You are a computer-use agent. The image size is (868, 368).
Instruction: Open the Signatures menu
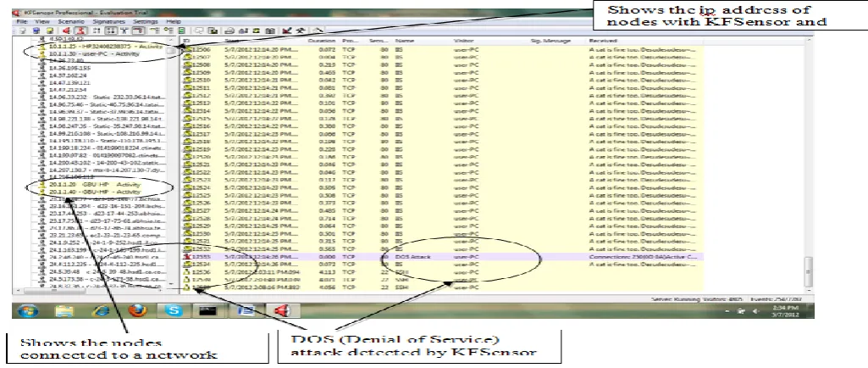109,21
